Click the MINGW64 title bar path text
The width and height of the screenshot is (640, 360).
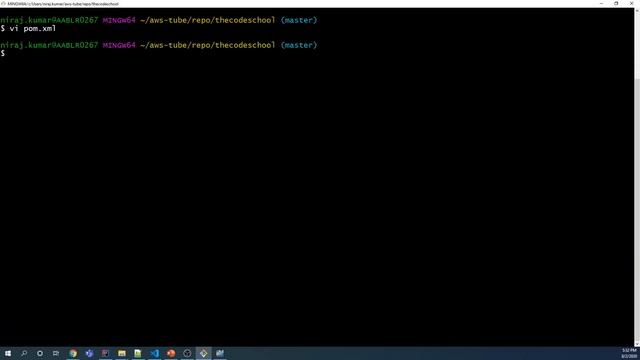pos(63,4)
